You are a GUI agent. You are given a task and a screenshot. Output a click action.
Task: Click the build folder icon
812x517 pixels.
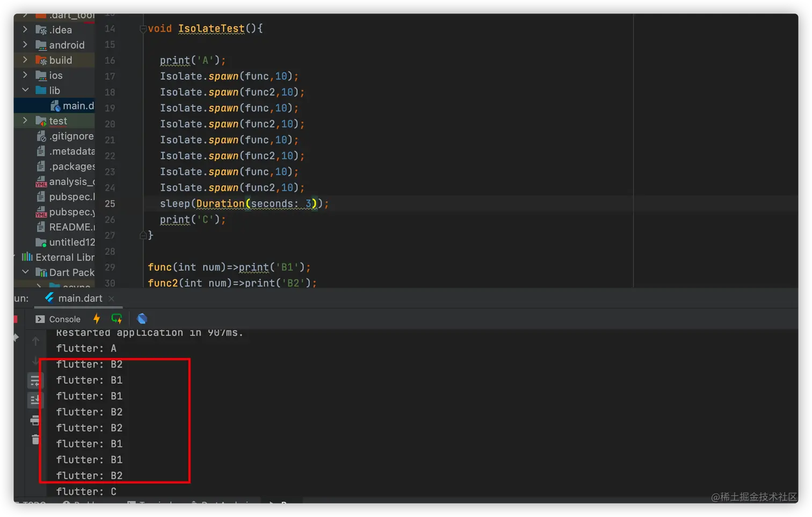point(41,60)
